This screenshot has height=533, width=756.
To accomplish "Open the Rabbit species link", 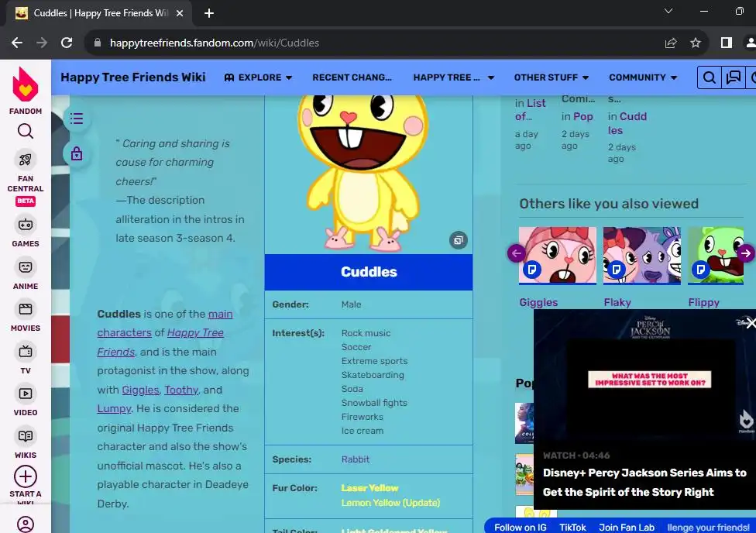I will tap(356, 459).
